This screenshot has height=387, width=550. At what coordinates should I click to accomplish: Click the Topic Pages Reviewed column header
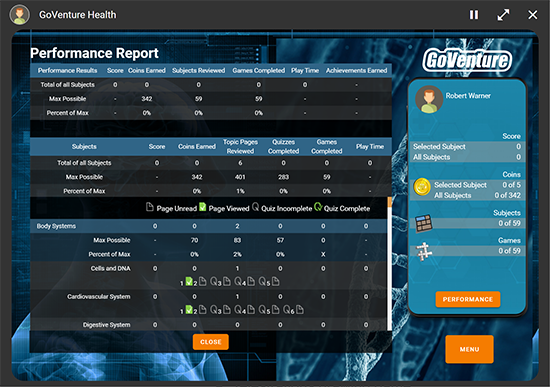coord(240,147)
